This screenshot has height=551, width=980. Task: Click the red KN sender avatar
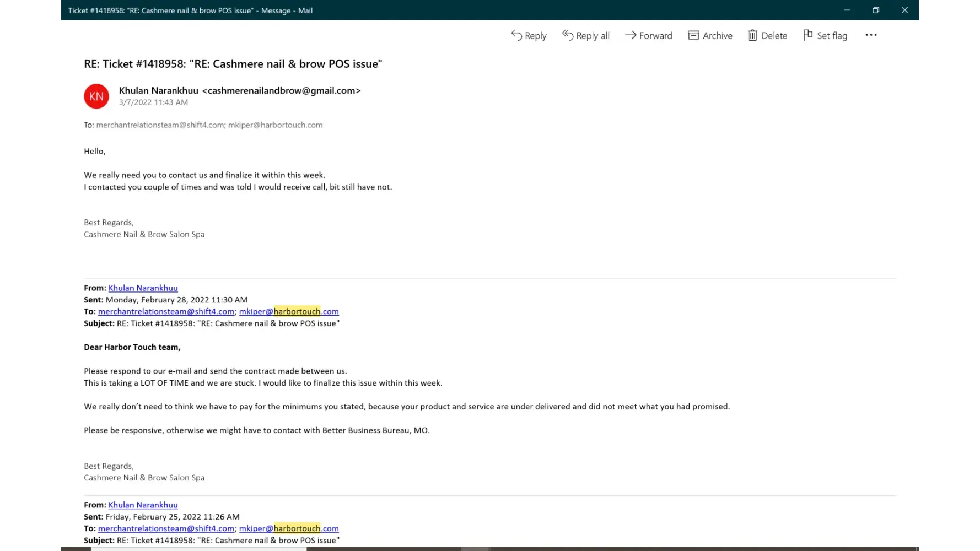tap(96, 96)
